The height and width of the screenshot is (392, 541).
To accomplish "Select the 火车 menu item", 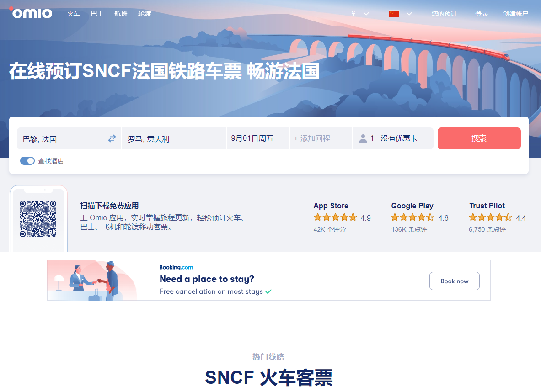I will [73, 14].
